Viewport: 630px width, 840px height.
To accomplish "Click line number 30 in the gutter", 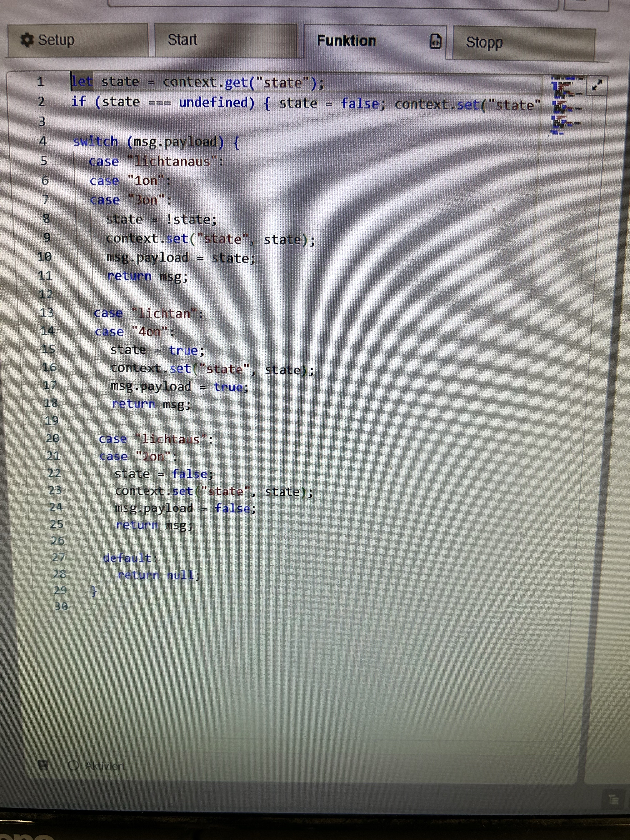I will click(x=61, y=606).
